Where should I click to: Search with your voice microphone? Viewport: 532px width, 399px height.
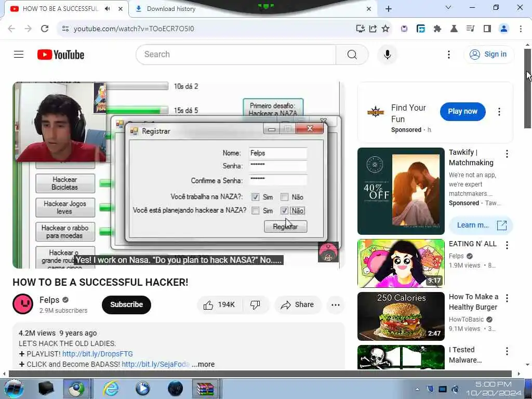pos(387,54)
